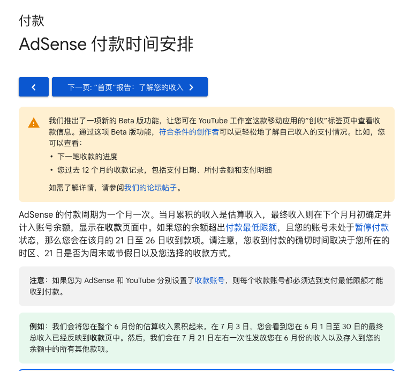Viewport: 415px width, 371px height.
Task: Click the 付款 breadcrumb text
Action: coord(32,21)
